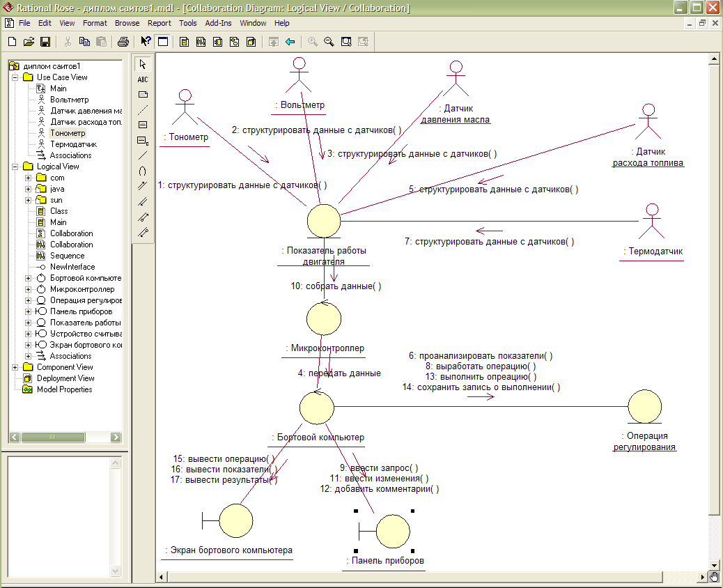Collapse the Logical View folder

15,167
